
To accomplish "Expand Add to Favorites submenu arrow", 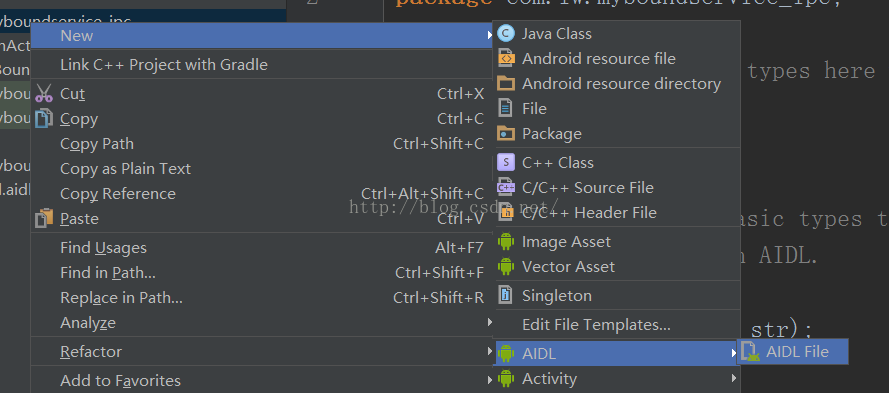I will click(489, 381).
